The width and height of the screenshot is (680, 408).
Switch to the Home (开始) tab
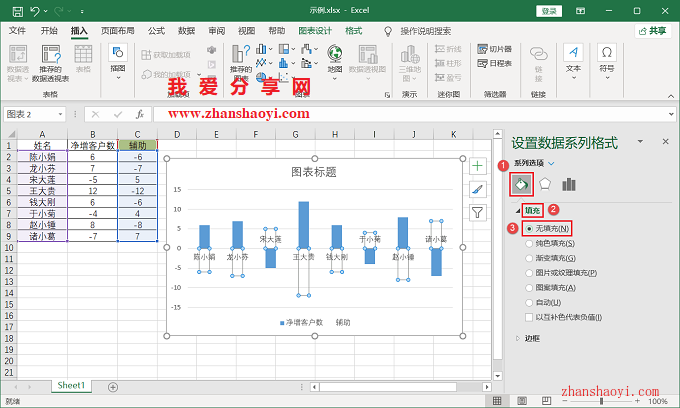49,31
